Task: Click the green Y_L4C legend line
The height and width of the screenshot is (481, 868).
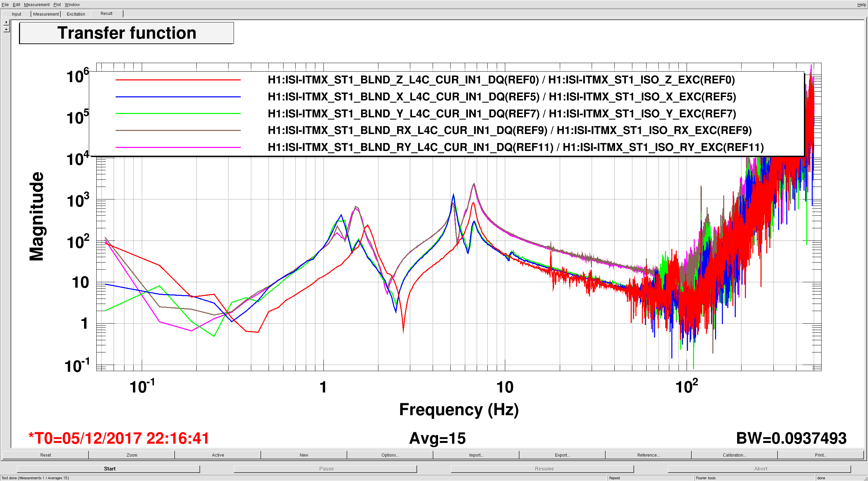Action: pos(178,113)
